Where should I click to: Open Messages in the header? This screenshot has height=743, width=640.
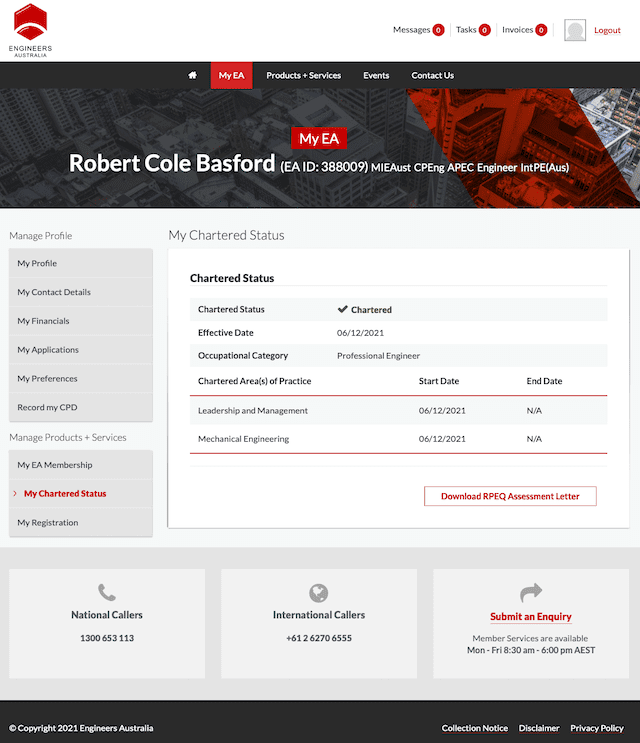pyautogui.click(x=411, y=30)
